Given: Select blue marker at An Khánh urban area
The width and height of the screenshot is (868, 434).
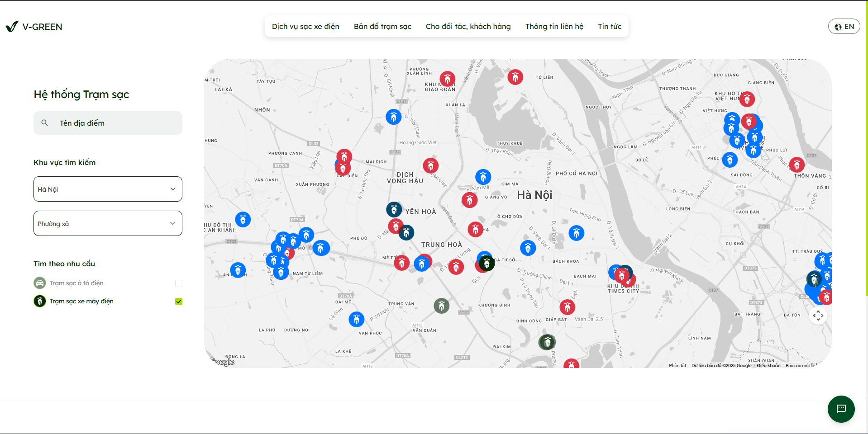Looking at the screenshot, I should click(x=243, y=219).
